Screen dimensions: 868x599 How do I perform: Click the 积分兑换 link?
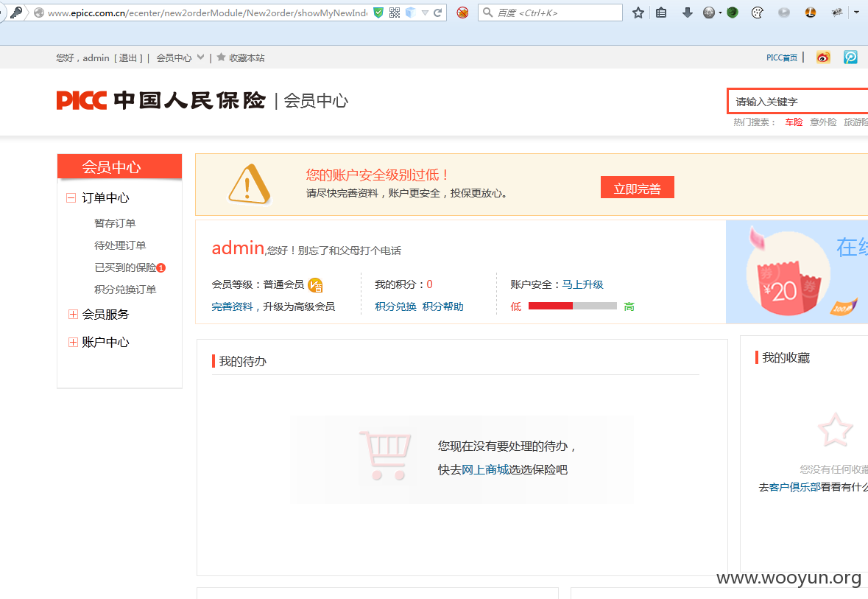[395, 307]
